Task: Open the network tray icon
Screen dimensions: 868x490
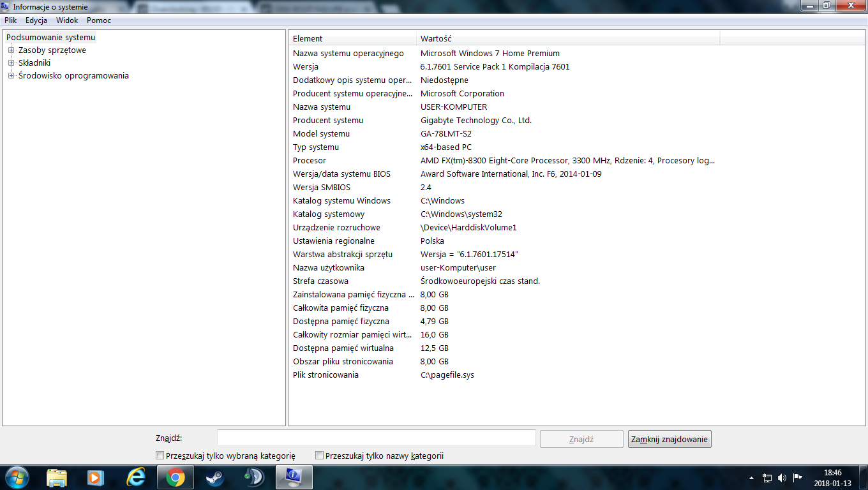Action: click(767, 477)
